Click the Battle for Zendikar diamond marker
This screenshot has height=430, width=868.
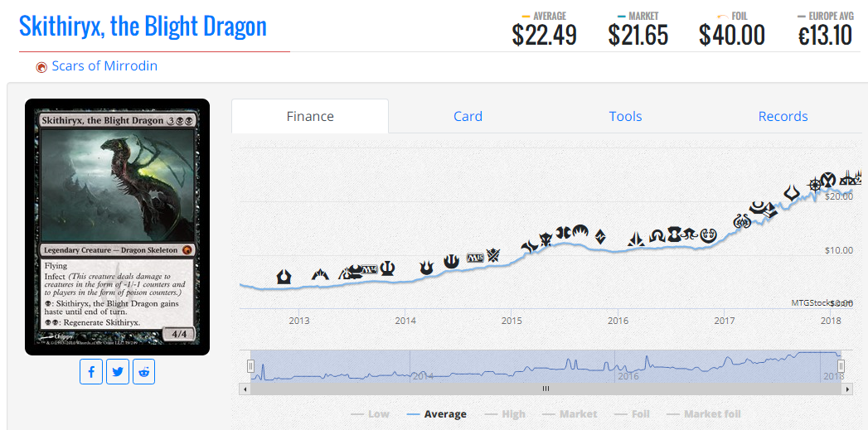[x=600, y=237]
